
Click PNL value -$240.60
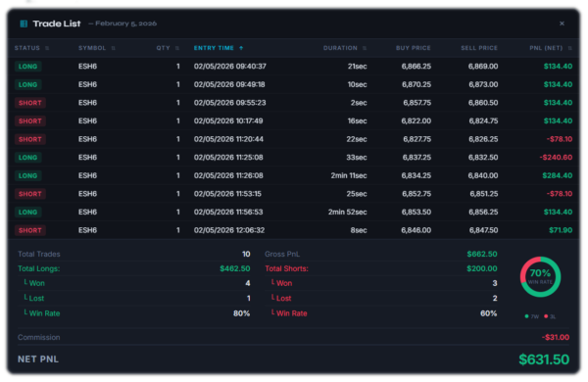556,158
